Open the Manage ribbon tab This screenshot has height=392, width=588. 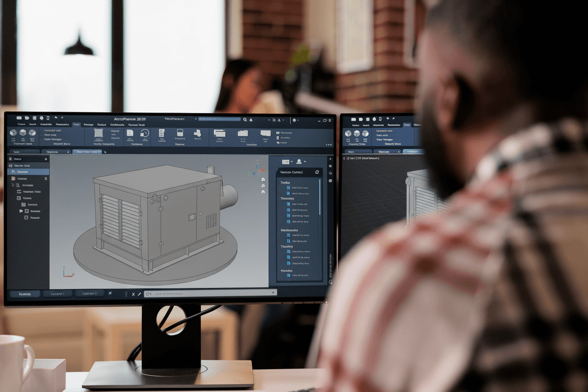[89, 124]
